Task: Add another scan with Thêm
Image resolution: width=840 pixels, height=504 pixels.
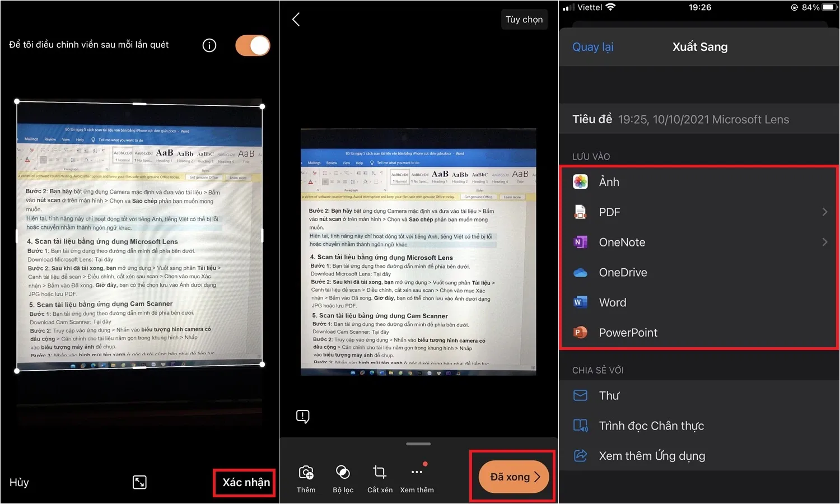Action: tap(306, 479)
